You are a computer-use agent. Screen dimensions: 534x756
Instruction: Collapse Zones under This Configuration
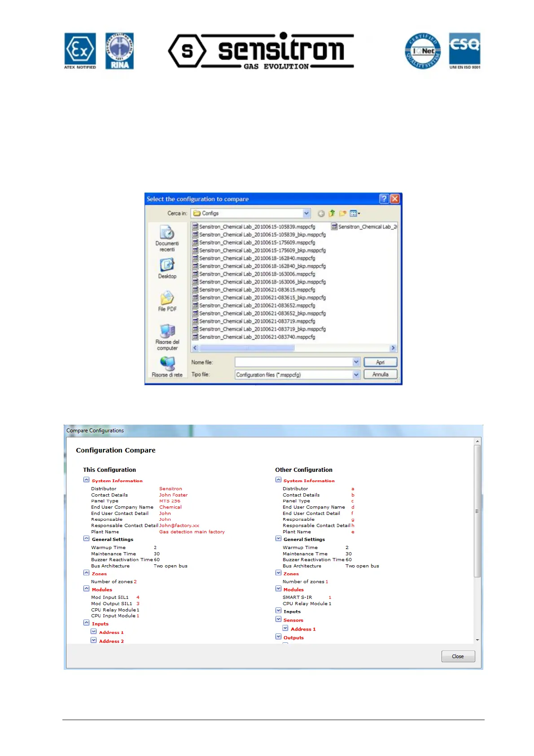click(x=86, y=573)
